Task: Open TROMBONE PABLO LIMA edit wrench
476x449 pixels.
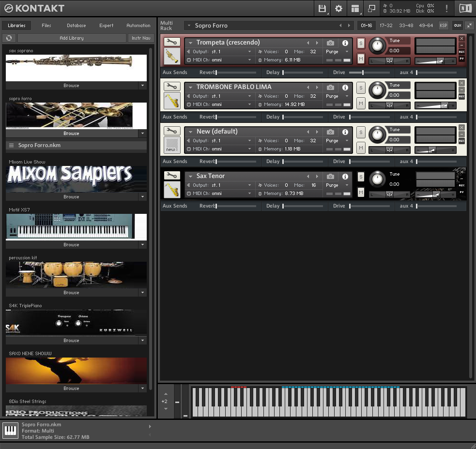Action: 172,87
